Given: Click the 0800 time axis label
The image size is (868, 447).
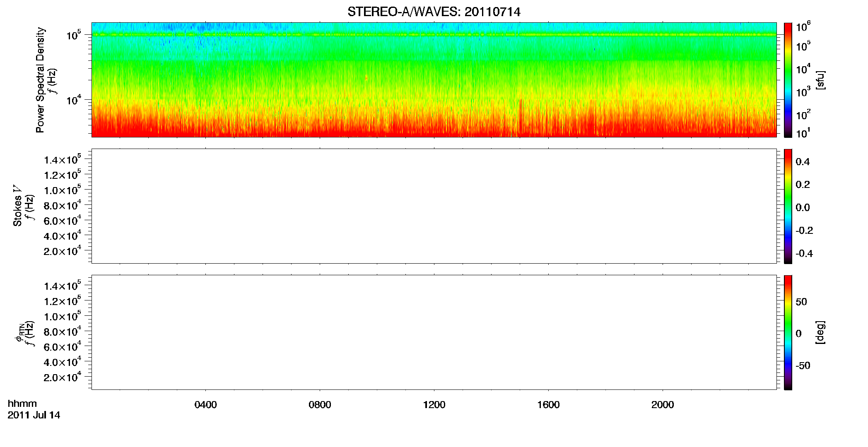Looking at the screenshot, I should pos(320,405).
